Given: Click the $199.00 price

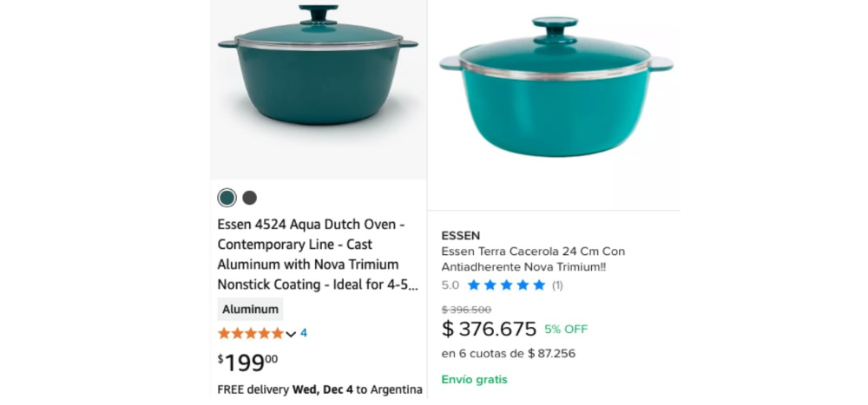Looking at the screenshot, I should coord(248,362).
